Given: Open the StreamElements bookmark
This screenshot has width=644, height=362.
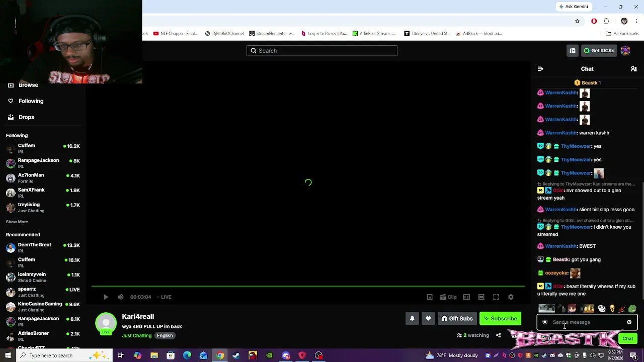Looking at the screenshot, I should pyautogui.click(x=272, y=34).
